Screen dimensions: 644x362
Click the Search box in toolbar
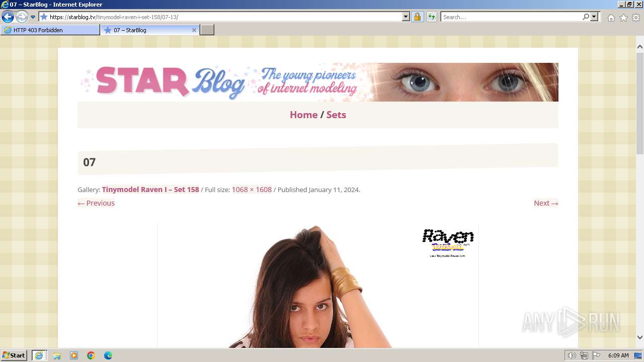pos(511,17)
